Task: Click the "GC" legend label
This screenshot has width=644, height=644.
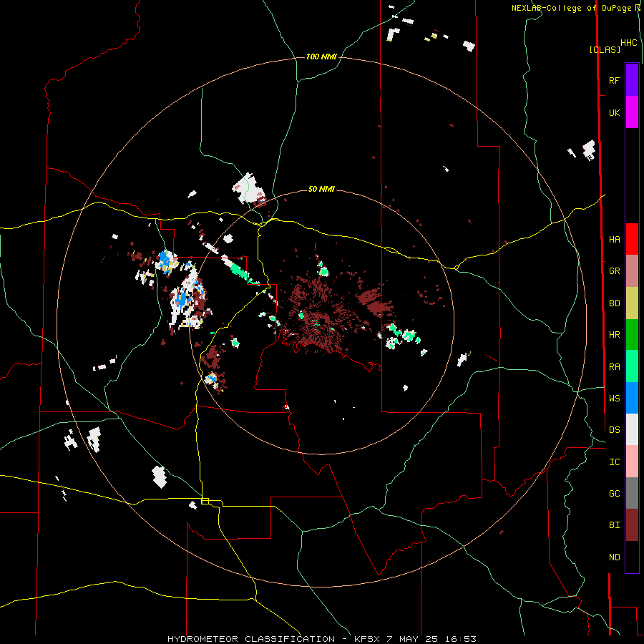Action: (x=614, y=494)
